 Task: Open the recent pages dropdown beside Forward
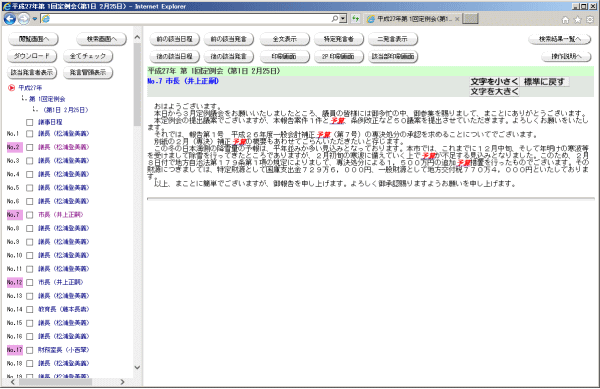click(x=34, y=18)
